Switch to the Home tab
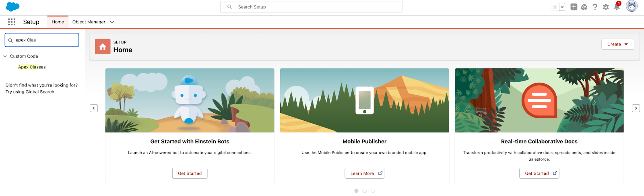This screenshot has height=196, width=644. coord(58,22)
